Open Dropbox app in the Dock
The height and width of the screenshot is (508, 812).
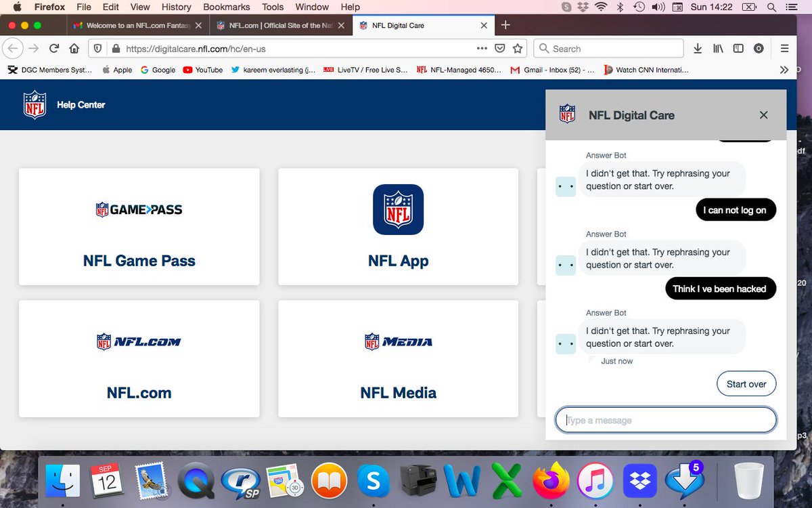click(x=639, y=481)
